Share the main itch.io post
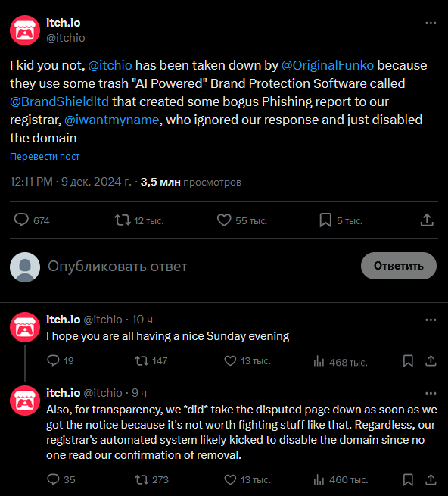This screenshot has width=448, height=496. point(427,220)
